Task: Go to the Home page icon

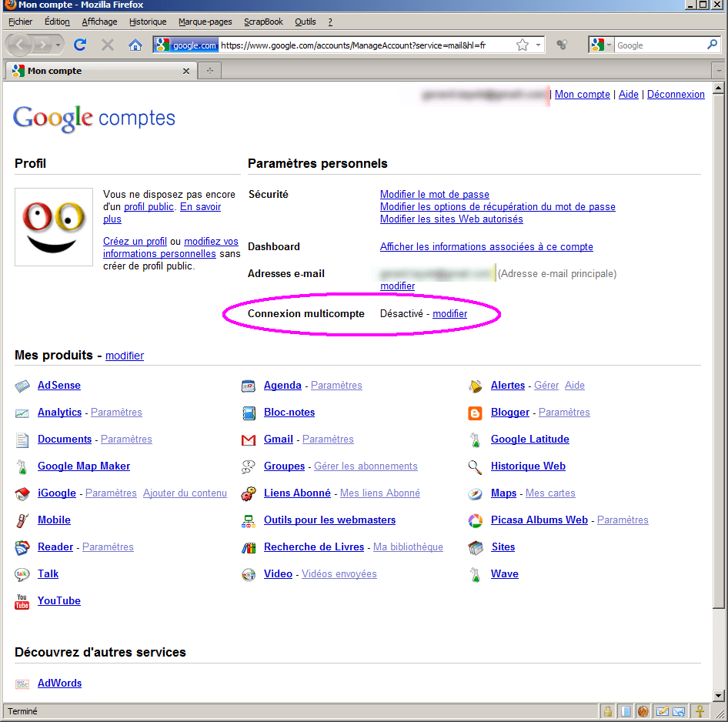Action: [135, 45]
